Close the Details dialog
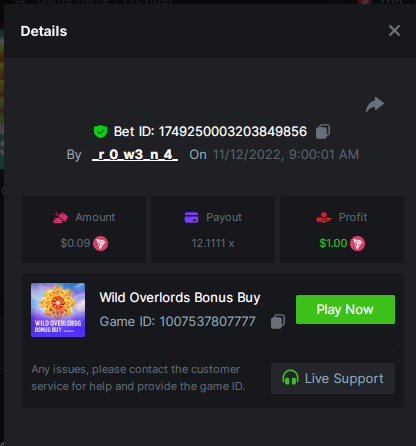 (x=394, y=31)
